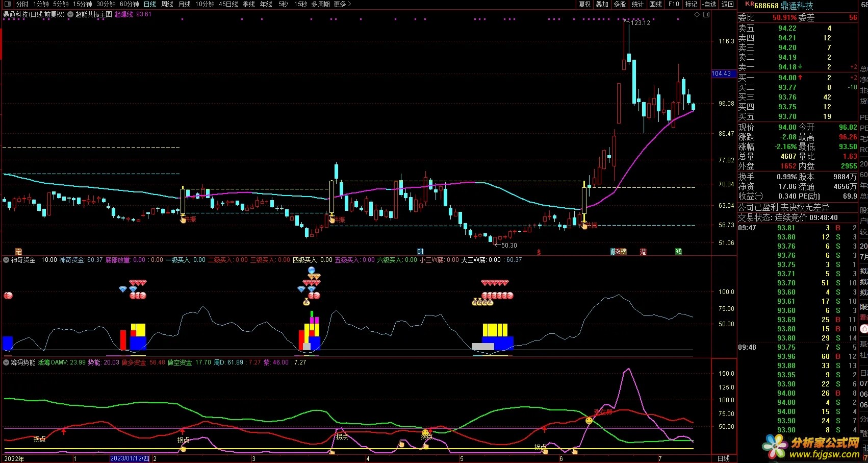
Task: Click the 港 marker on the chart
Action: coord(643,252)
